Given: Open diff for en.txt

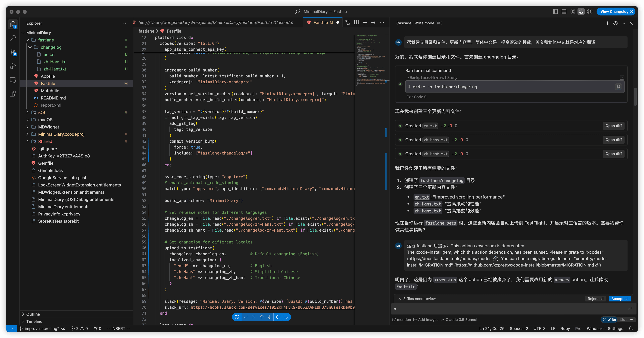Looking at the screenshot, I should [x=613, y=126].
